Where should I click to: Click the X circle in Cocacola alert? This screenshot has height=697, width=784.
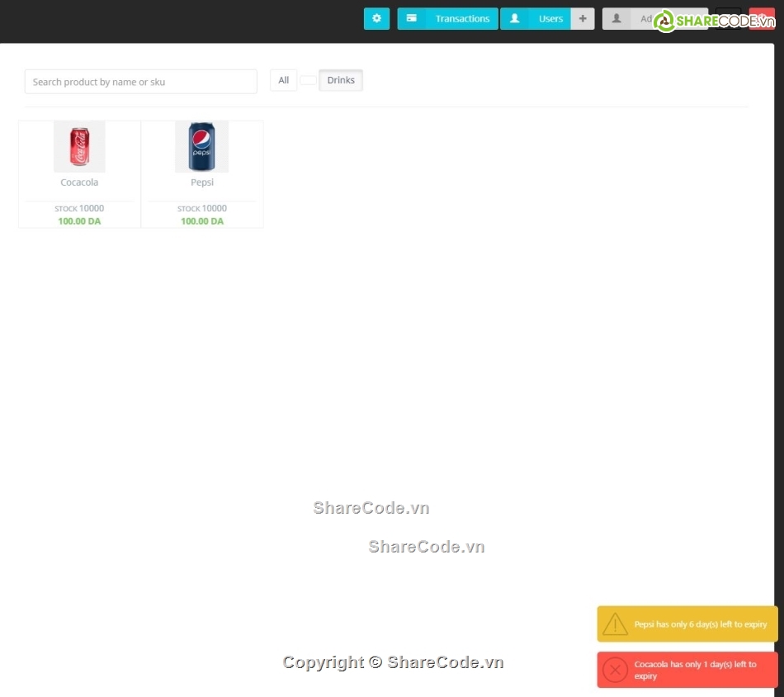[616, 670]
